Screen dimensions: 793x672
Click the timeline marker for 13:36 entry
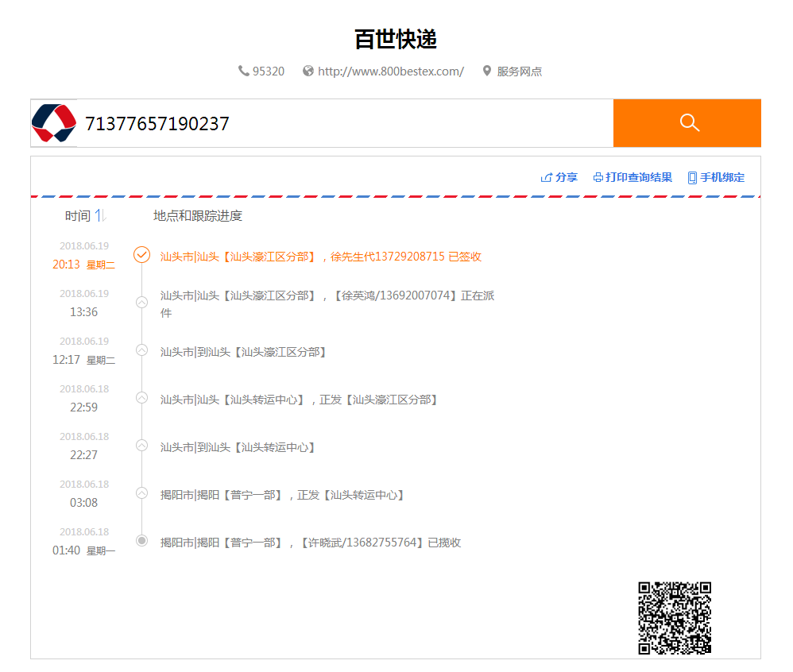(142, 303)
